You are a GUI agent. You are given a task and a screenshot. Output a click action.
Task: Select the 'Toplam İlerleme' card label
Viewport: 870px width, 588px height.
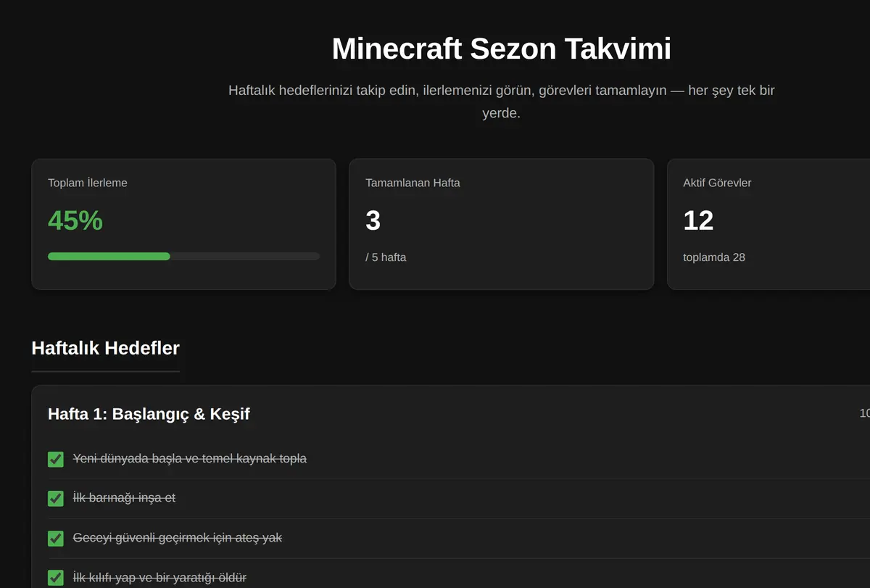click(x=88, y=183)
